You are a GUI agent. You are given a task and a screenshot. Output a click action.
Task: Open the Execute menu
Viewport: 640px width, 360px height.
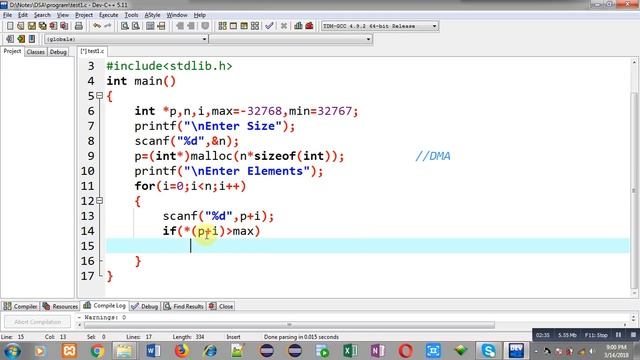pyautogui.click(x=109, y=15)
